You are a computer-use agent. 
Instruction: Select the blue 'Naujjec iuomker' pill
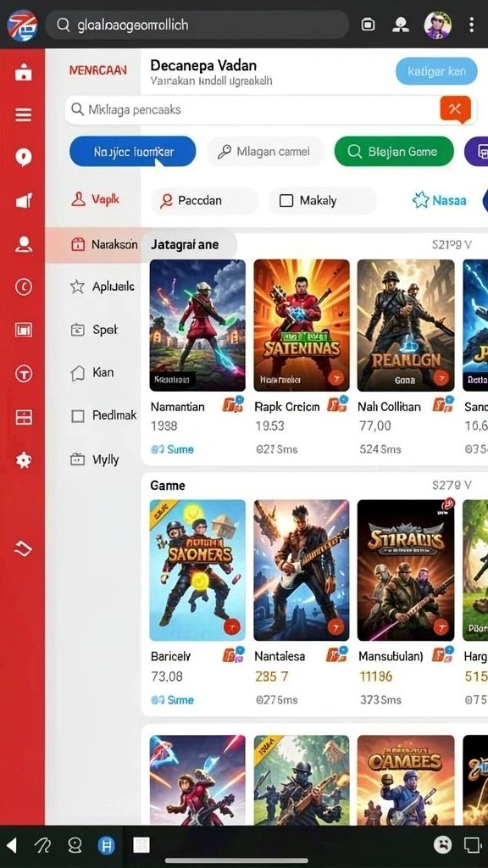133,151
